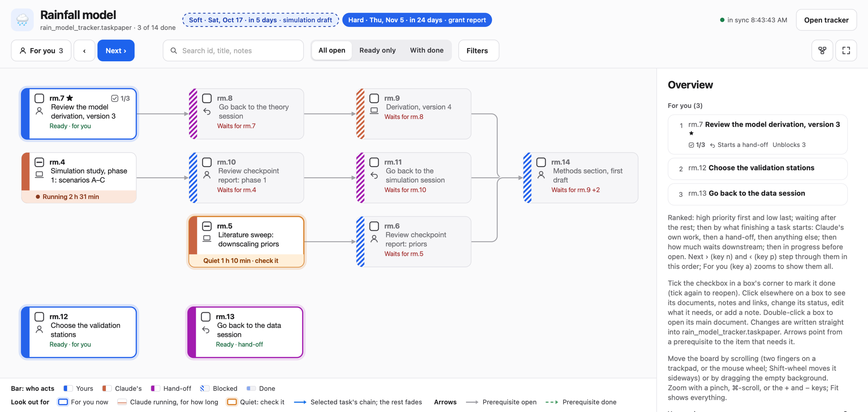Image resolution: width=868 pixels, height=412 pixels.
Task: Mark rm.12 done with its checkbox
Action: (x=39, y=317)
